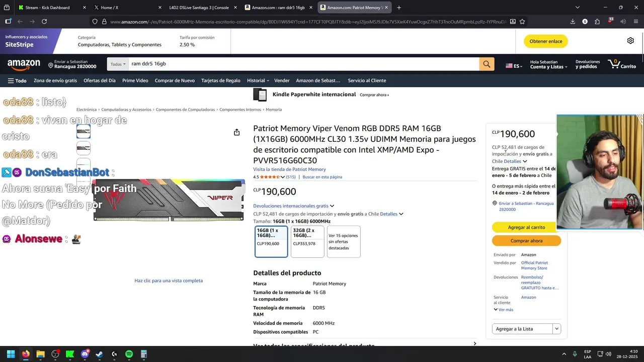
Task: Open the 'Todos' search category dropdown
Action: (x=118, y=64)
